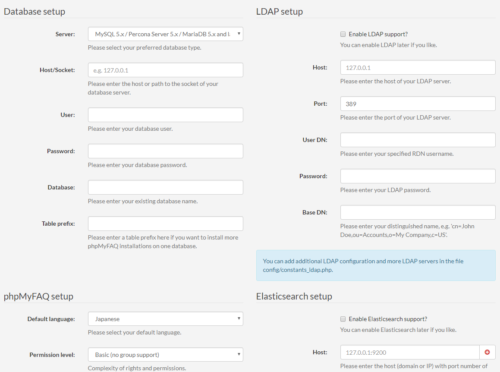
Task: Click the database User text field
Action: (x=166, y=115)
